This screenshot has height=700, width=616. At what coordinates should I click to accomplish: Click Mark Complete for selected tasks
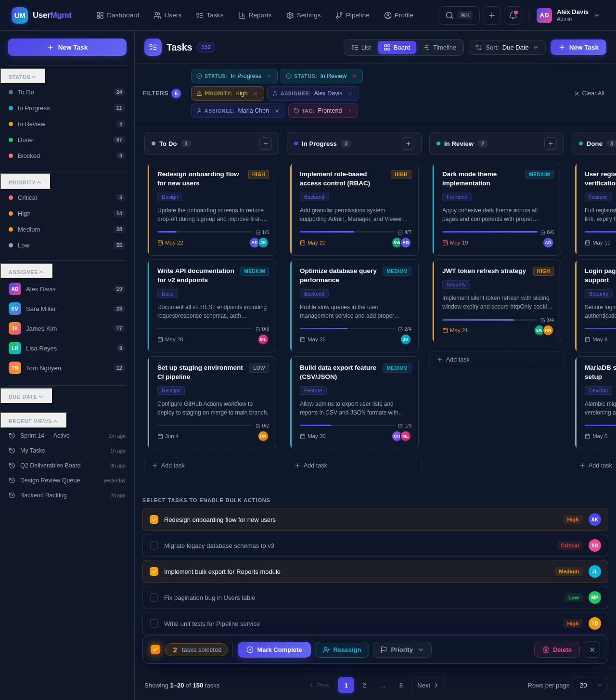click(x=274, y=649)
